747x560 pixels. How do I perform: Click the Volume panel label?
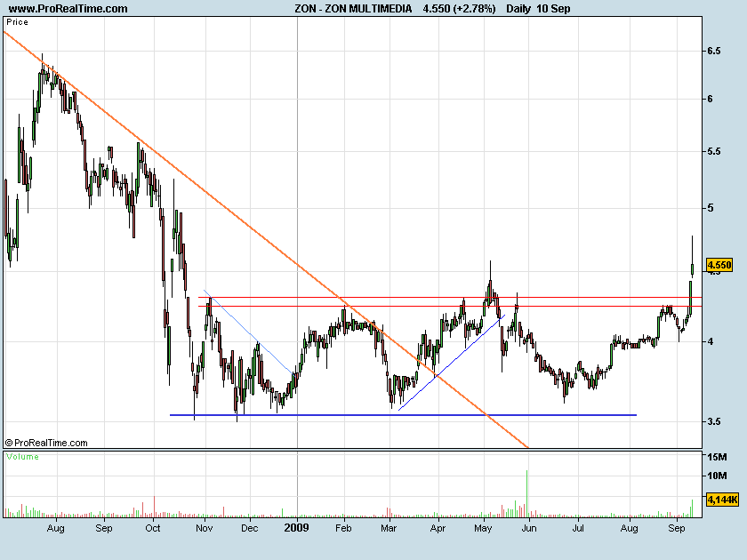(x=22, y=457)
